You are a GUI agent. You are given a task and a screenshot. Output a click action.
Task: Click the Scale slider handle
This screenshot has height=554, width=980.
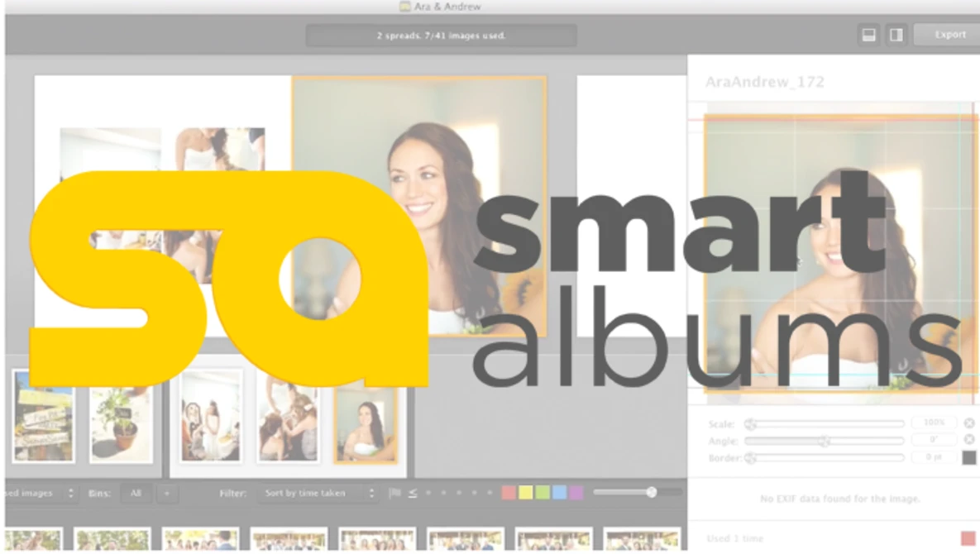[x=751, y=424]
